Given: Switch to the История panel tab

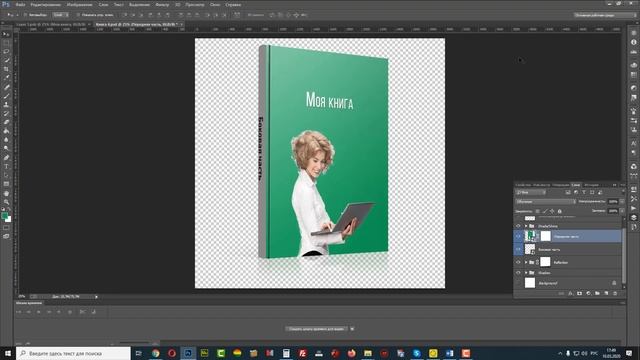Looking at the screenshot, I should tap(591, 185).
